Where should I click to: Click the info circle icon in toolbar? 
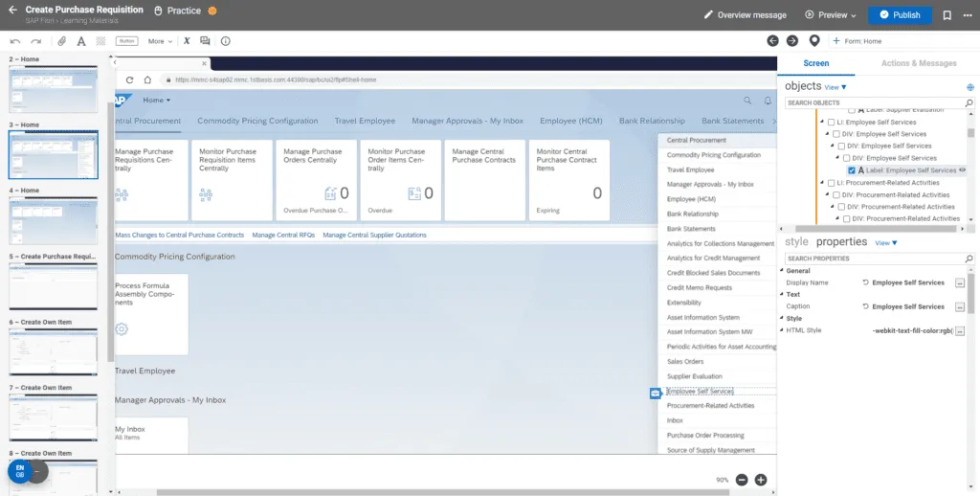(x=225, y=41)
